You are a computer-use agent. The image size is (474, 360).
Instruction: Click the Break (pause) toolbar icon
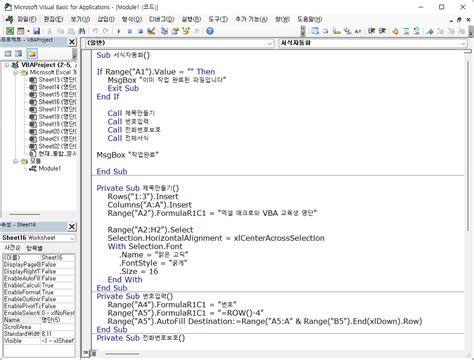[130, 31]
